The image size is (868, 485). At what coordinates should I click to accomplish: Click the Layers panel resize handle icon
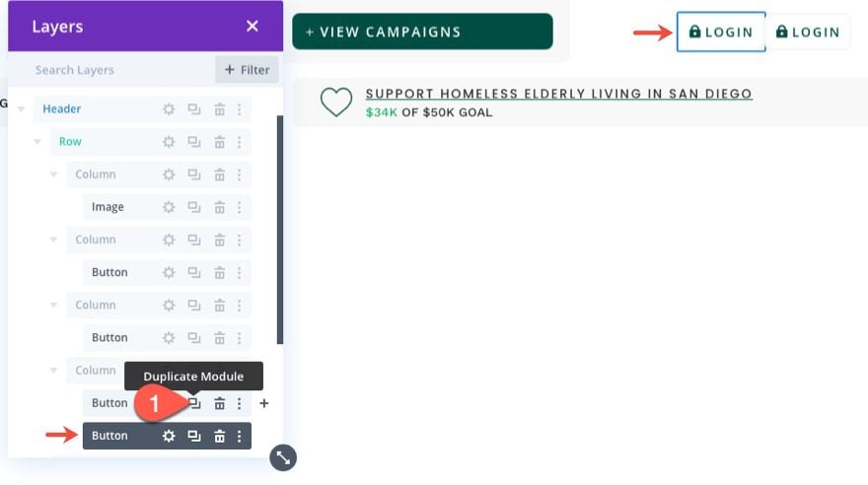coord(283,456)
